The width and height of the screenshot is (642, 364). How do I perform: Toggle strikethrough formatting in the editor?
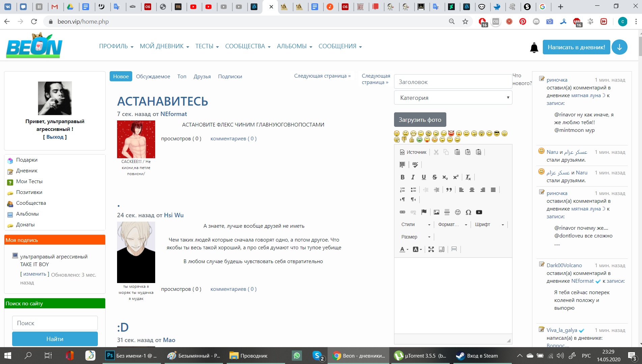(x=435, y=177)
